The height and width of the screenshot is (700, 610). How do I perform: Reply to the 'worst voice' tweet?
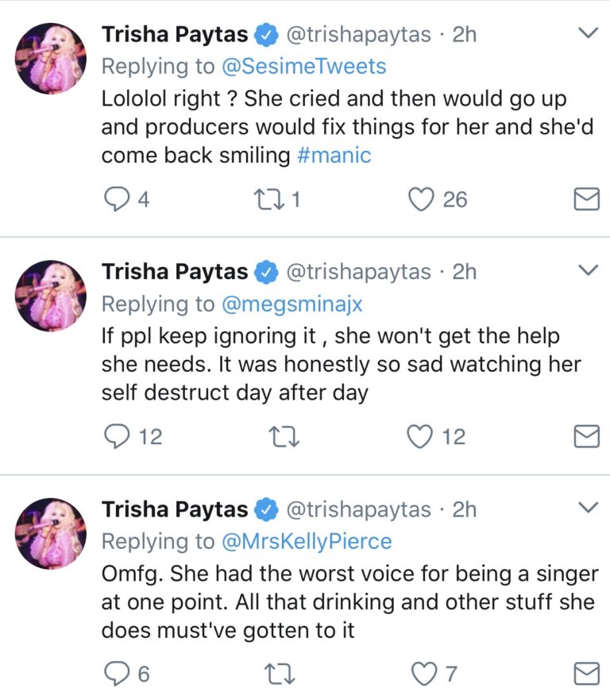[117, 675]
